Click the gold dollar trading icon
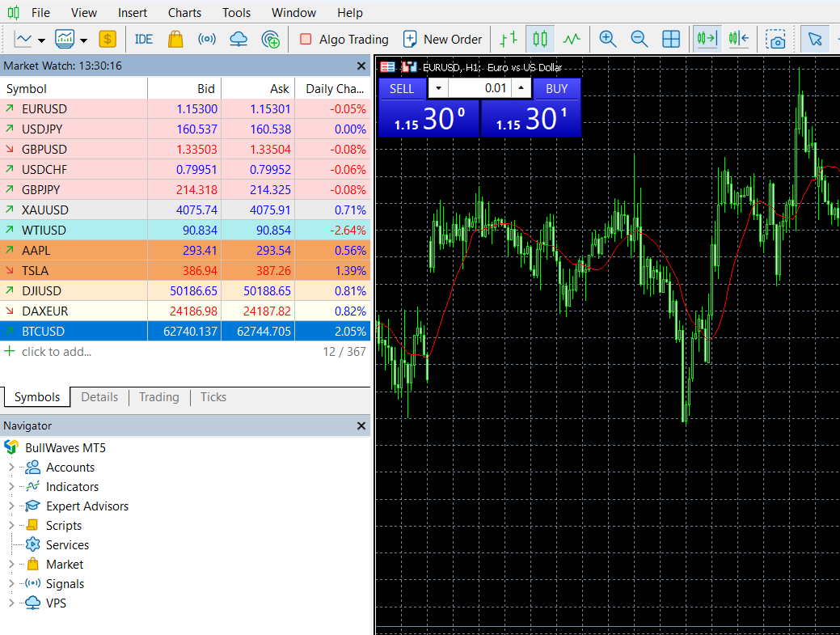This screenshot has height=635, width=840. pos(108,39)
